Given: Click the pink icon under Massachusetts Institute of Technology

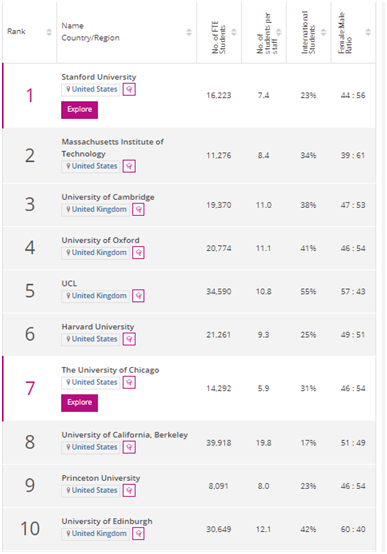Looking at the screenshot, I should 129,166.
